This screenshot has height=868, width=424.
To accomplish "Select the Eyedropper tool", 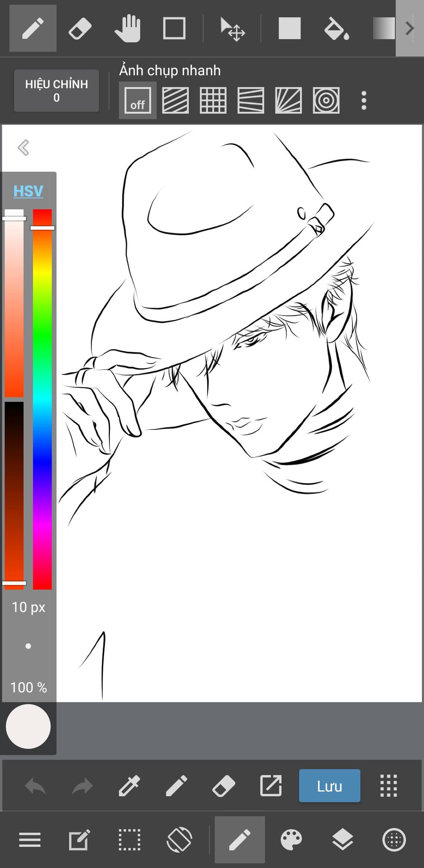I will [129, 786].
